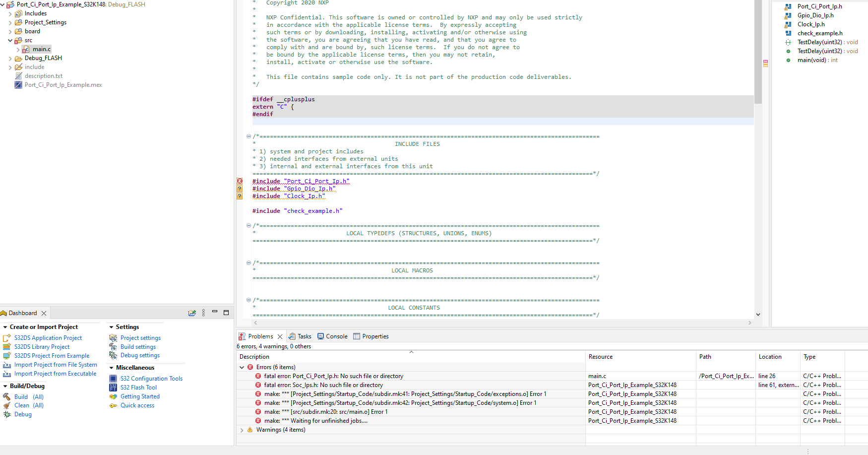Image resolution: width=868 pixels, height=455 pixels.
Task: Collapse the Errors (6 items) group
Action: [x=242, y=367]
